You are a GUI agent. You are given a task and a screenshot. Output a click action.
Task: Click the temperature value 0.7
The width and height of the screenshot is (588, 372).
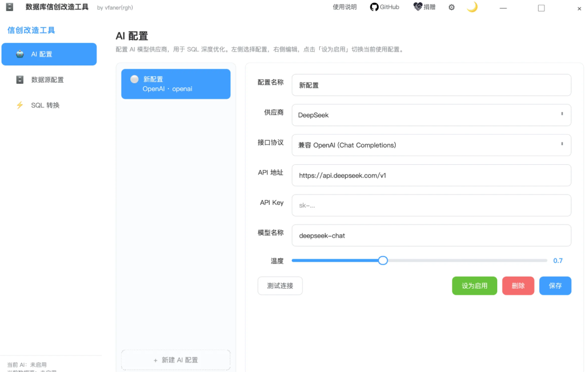tap(558, 261)
